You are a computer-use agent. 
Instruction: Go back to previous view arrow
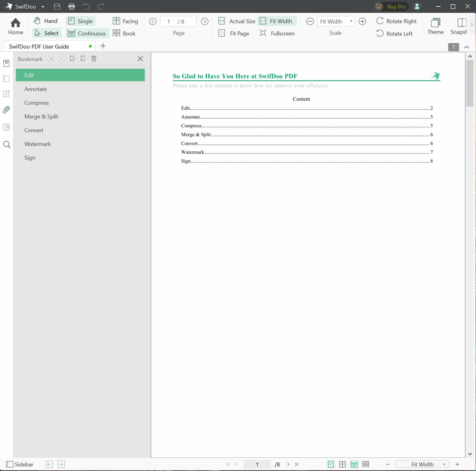click(49, 464)
